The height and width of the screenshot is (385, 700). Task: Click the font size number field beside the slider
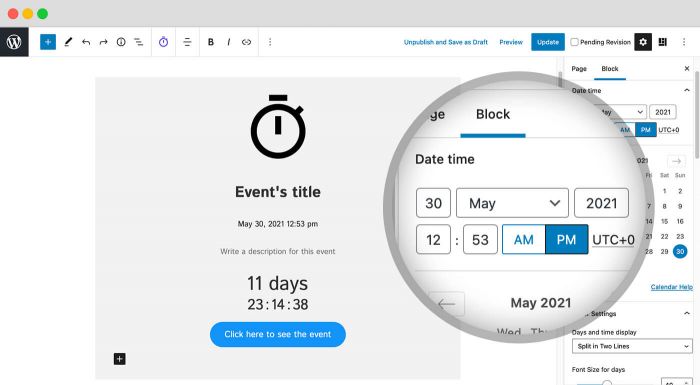click(677, 381)
